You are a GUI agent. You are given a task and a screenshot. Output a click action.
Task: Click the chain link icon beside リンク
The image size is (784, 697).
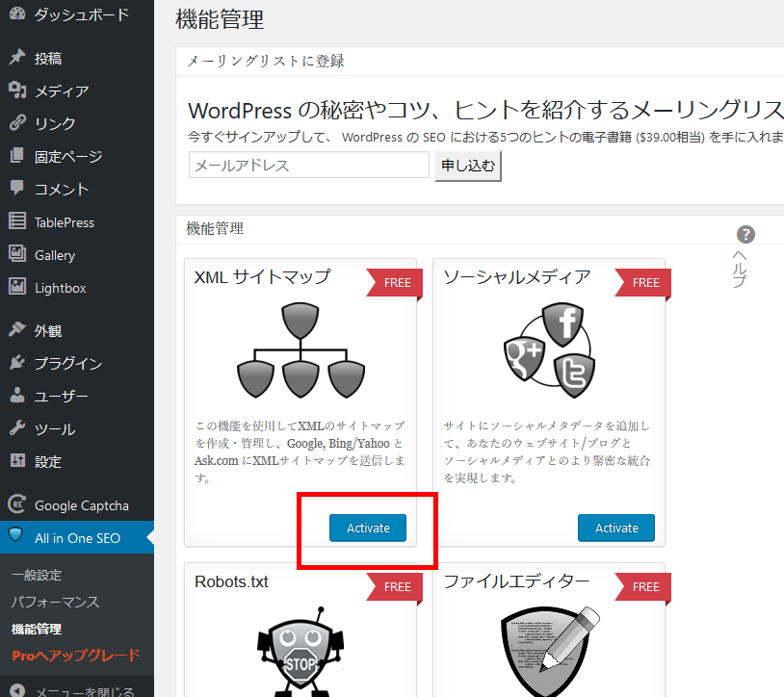[x=17, y=122]
